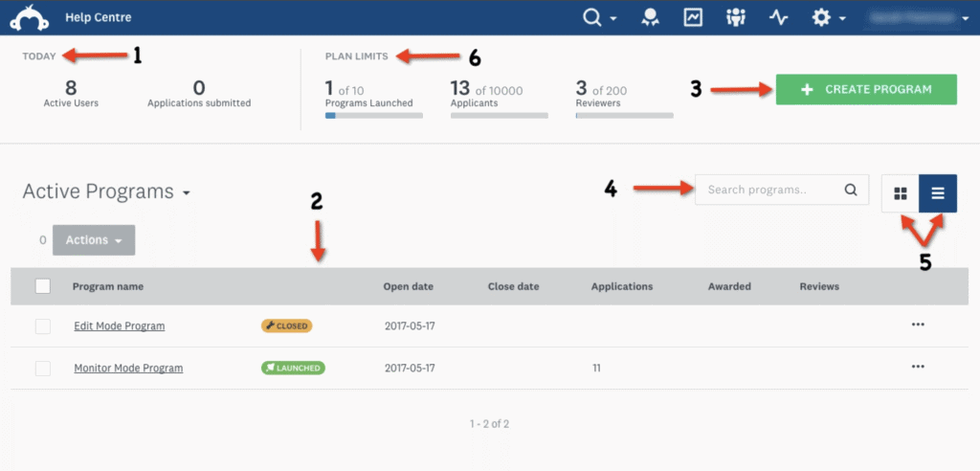
Task: Tick the select-all checkbox in table header
Action: click(42, 285)
